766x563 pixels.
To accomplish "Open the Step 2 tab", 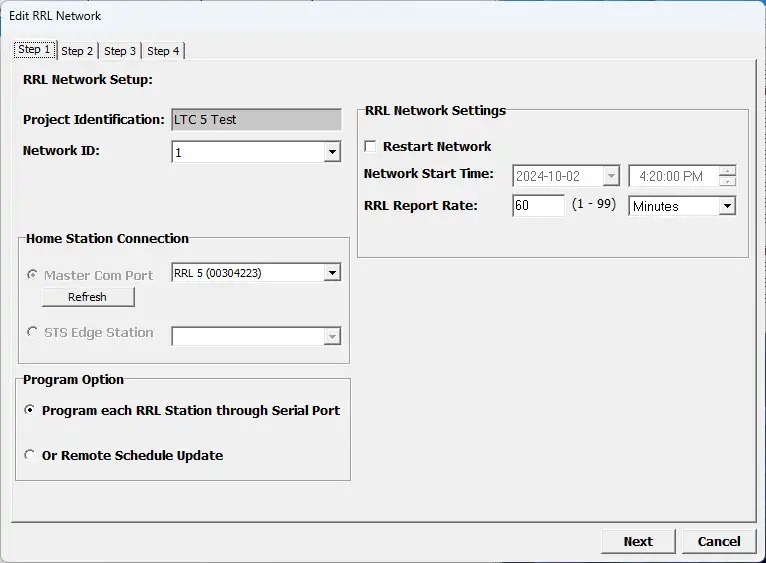I will click(x=77, y=51).
